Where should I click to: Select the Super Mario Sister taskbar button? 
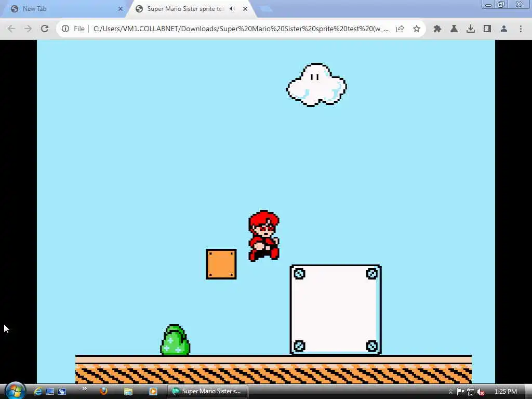click(207, 391)
